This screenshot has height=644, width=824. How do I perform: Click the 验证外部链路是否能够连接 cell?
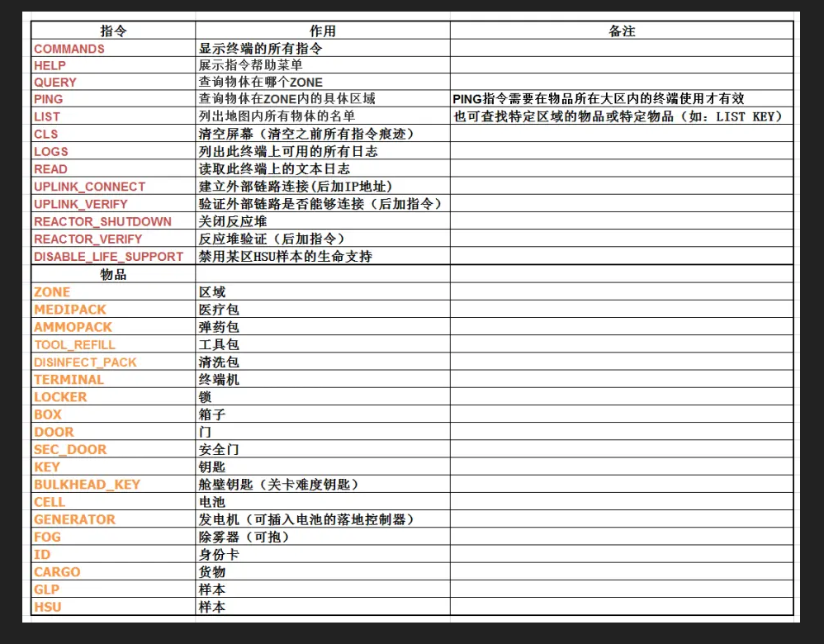pos(323,203)
